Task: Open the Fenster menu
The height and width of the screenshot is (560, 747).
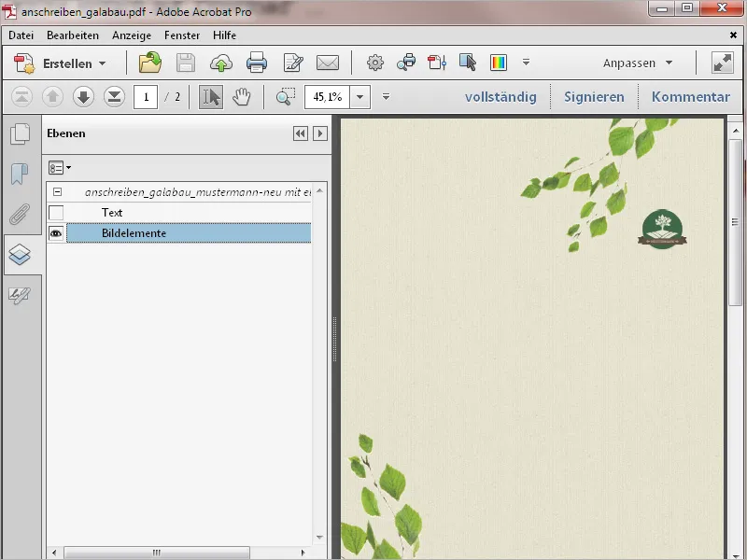Action: [x=182, y=35]
